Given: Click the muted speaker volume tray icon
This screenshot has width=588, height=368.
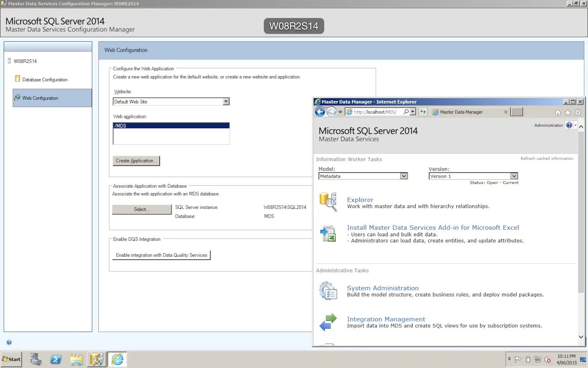Looking at the screenshot, I should [x=548, y=359].
